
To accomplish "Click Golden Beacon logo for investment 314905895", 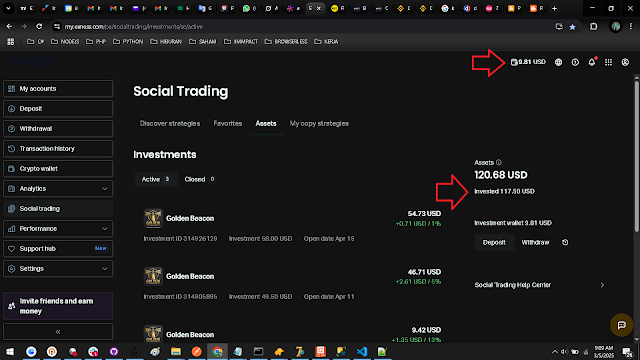I will point(153,276).
